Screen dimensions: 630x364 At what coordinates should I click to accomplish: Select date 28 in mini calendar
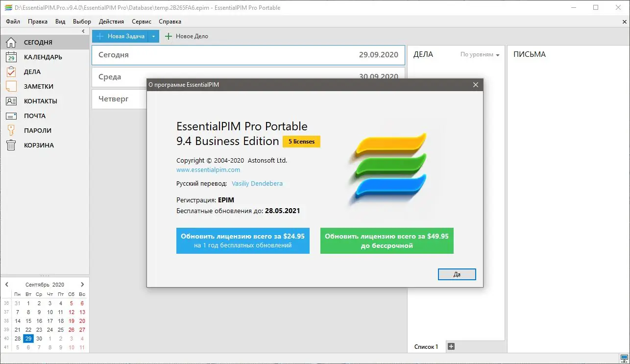18,339
